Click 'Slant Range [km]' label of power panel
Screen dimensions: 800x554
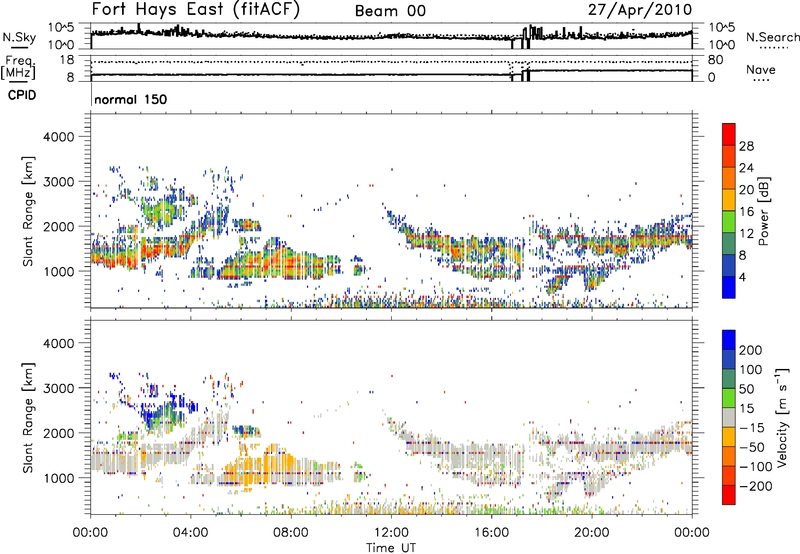[x=28, y=211]
